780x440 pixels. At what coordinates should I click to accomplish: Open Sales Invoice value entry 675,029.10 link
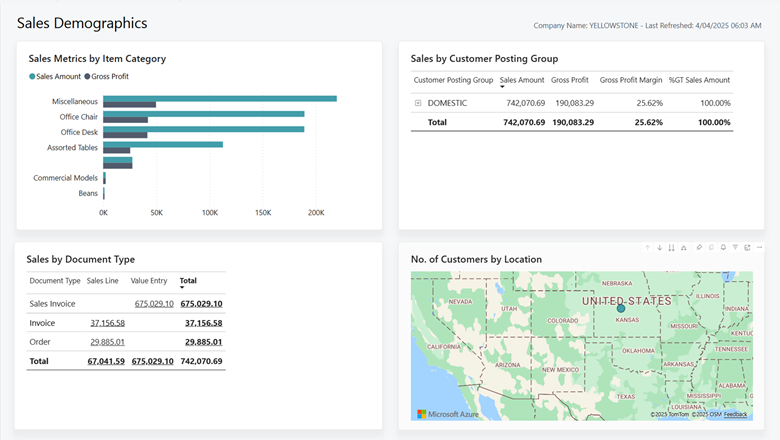(x=154, y=304)
